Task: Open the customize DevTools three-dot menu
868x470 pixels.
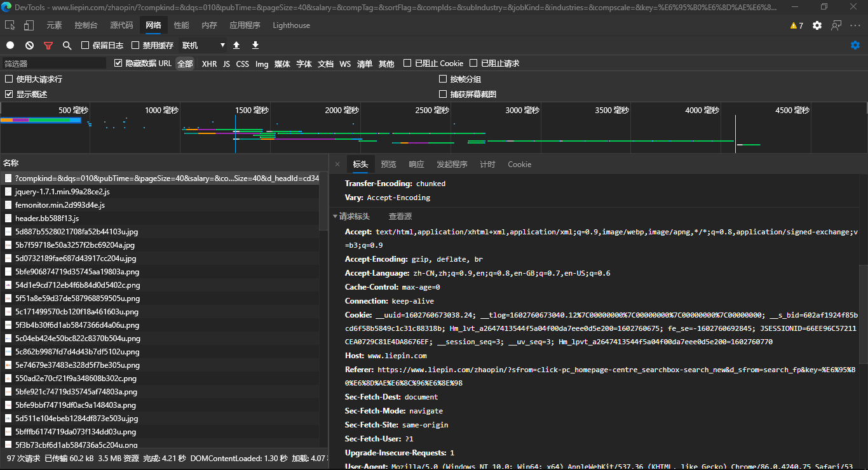Action: coord(855,25)
